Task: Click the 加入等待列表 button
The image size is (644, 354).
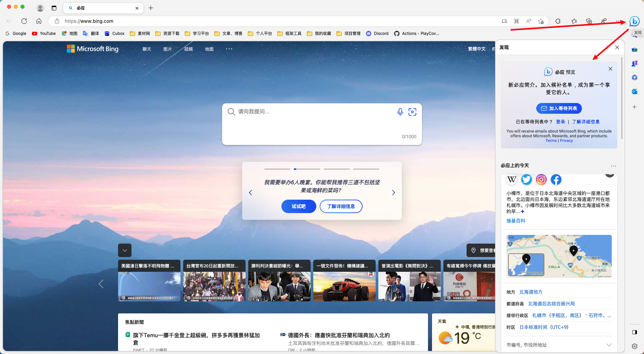Action: pos(559,108)
